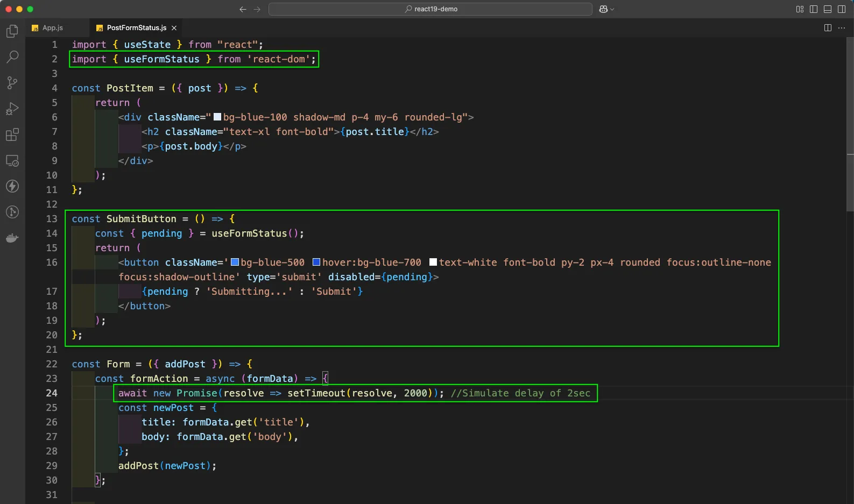
Task: Expand the Copilot dropdown chevron
Action: pyautogui.click(x=612, y=9)
